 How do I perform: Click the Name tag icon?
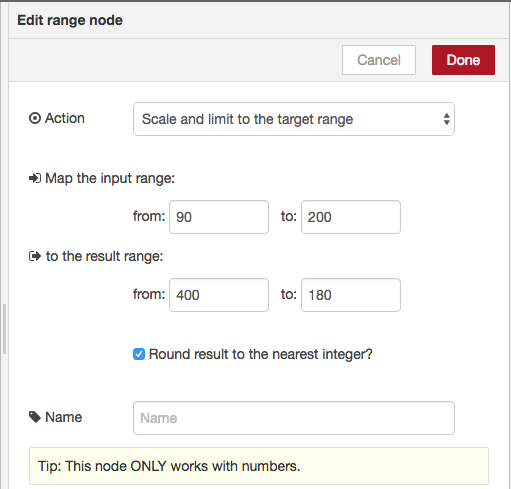tap(35, 417)
